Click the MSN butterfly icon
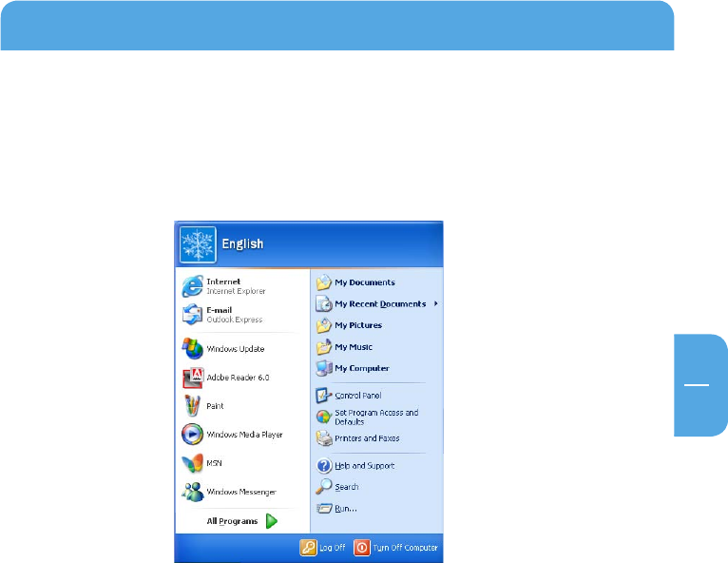Viewport: 728px width, 563px height. click(192, 463)
